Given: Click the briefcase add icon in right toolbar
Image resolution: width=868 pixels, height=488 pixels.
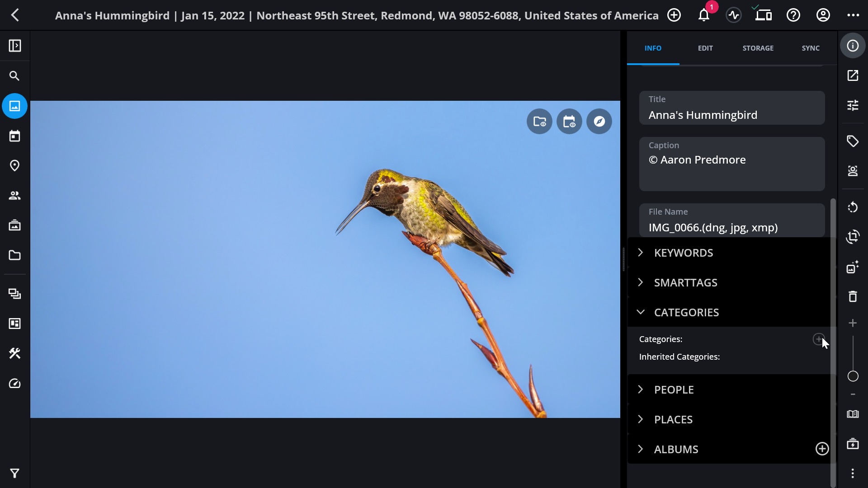Looking at the screenshot, I should coord(853,444).
